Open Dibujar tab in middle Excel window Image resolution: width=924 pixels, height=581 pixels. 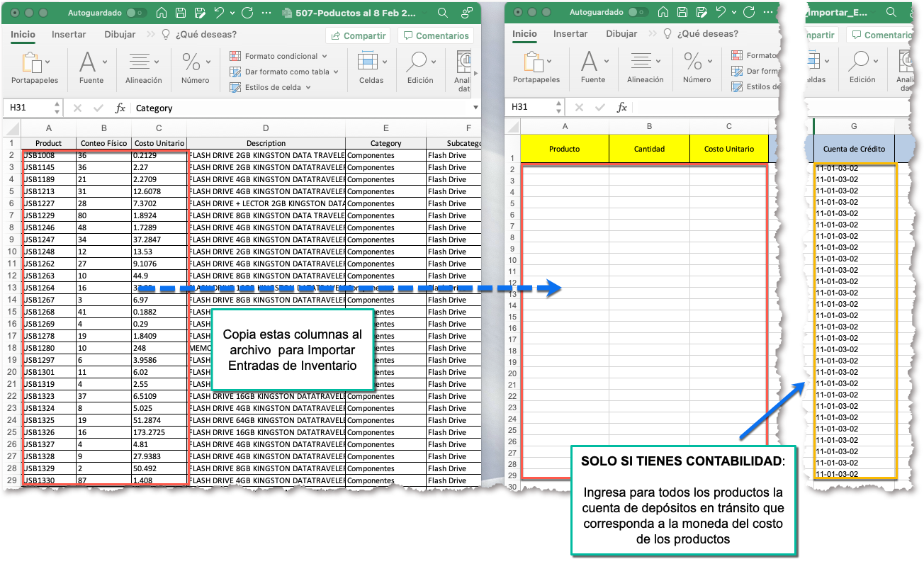621,34
